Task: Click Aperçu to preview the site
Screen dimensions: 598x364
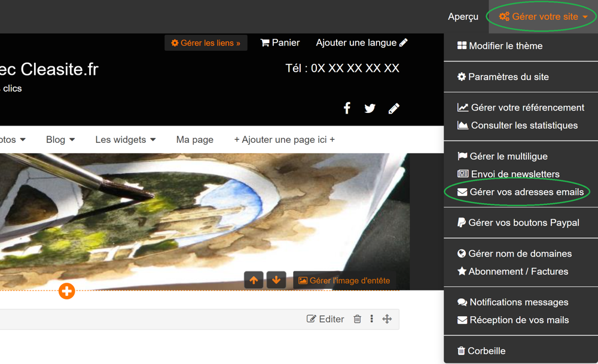Action: coord(463,17)
